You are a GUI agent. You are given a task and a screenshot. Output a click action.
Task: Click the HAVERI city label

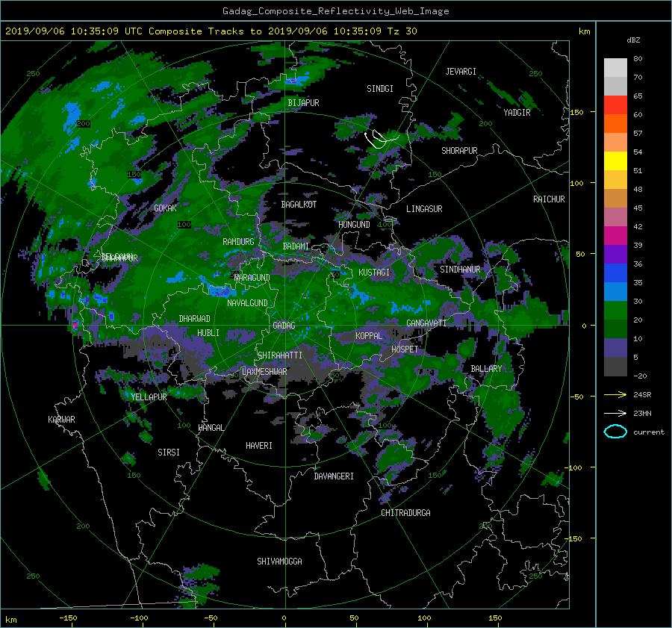click(259, 446)
